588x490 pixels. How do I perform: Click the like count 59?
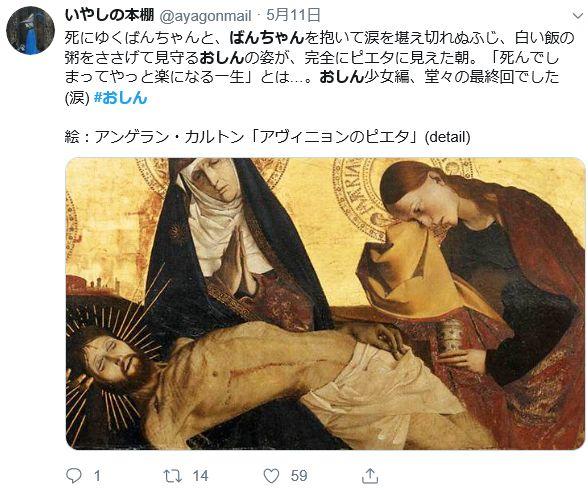(299, 476)
